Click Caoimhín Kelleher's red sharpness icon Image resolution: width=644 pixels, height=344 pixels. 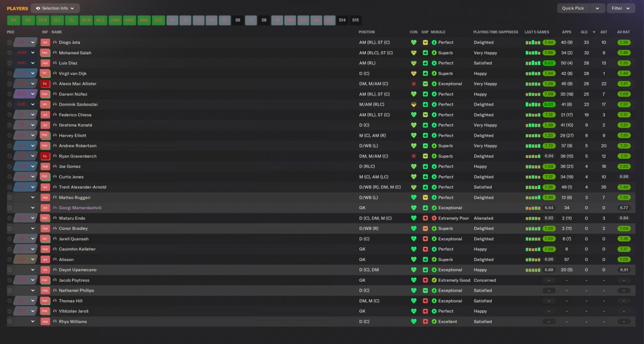pos(425,249)
